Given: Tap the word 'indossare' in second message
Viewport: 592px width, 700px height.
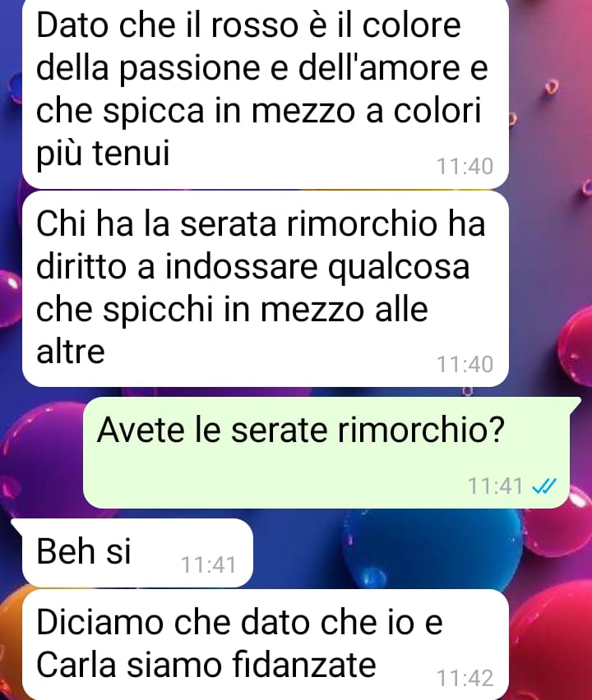Looking at the screenshot, I should coord(241,267).
